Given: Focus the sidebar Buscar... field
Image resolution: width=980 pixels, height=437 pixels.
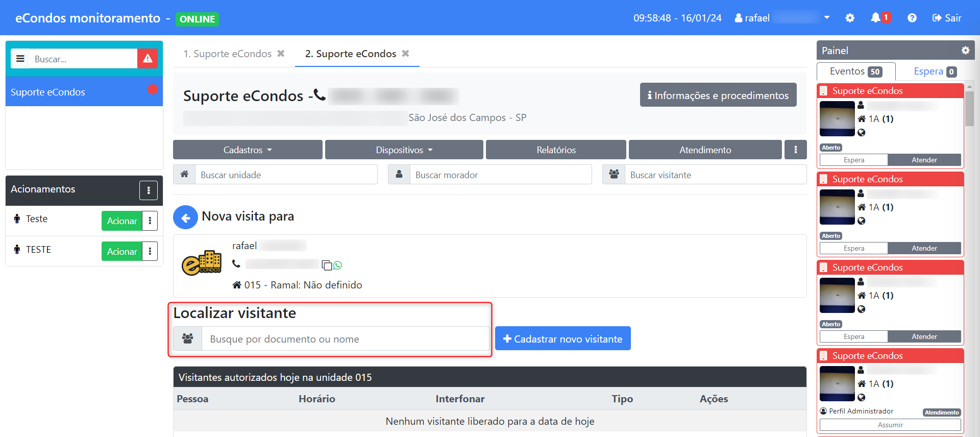Looking at the screenshot, I should click(83, 59).
